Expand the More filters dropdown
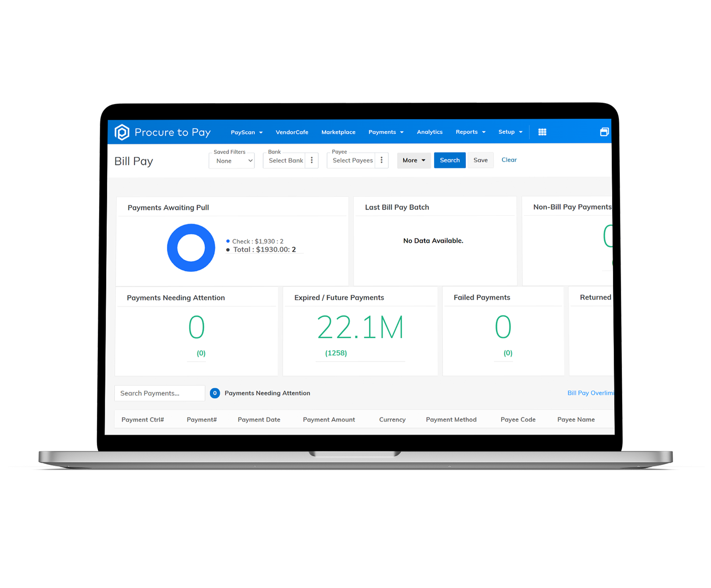This screenshot has width=711, height=588. click(414, 160)
